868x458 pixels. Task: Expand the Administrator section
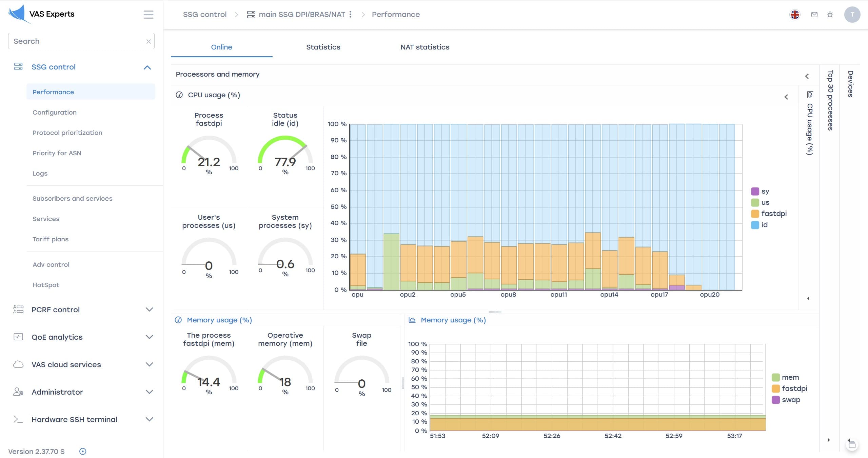149,392
